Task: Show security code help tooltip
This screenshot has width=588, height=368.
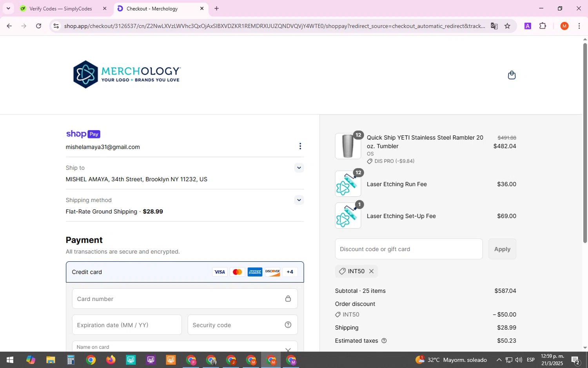Action: pos(288,325)
